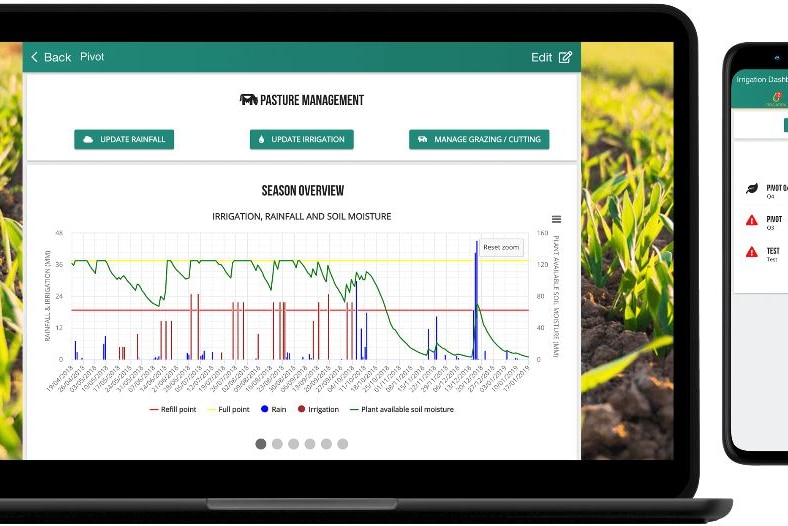This screenshot has width=788, height=526.
Task: Click the Update Irrigation button
Action: pos(302,139)
